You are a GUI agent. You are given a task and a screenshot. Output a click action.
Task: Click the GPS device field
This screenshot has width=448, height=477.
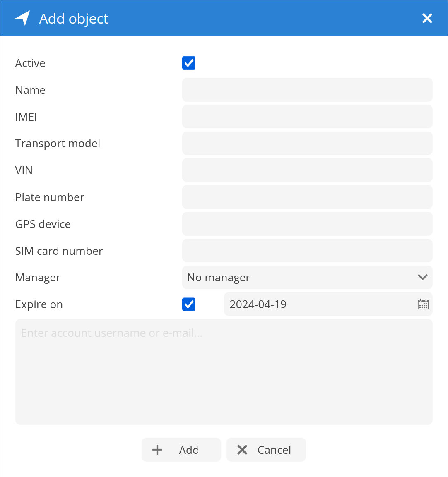(x=307, y=224)
